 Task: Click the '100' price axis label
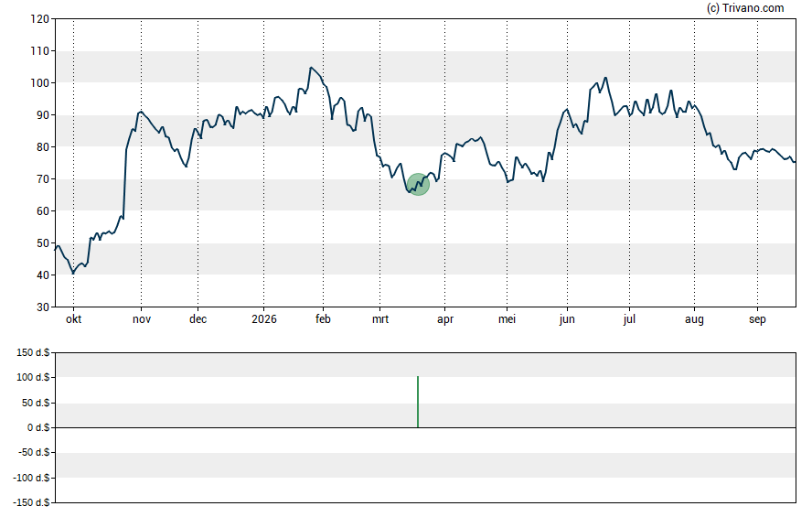coord(40,83)
